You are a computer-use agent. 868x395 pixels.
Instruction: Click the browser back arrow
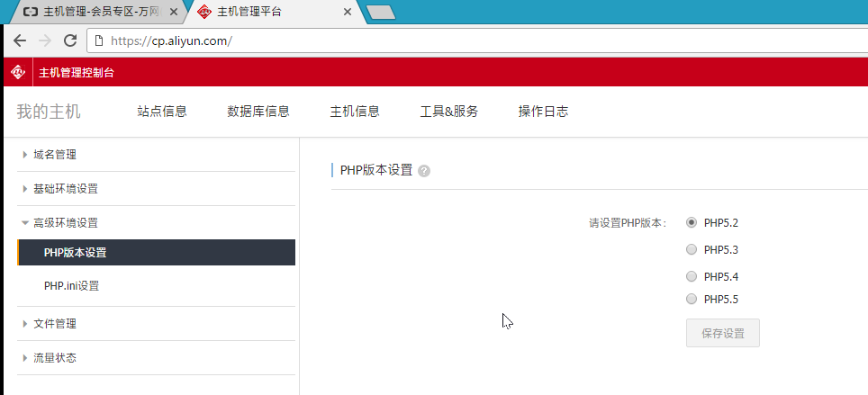coord(20,40)
